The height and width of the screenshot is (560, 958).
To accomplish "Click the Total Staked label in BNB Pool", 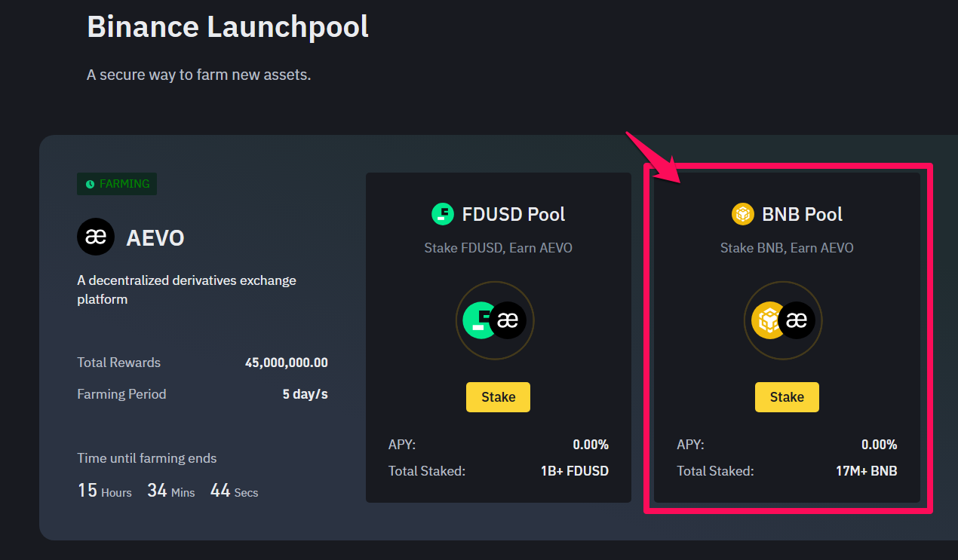I will click(715, 471).
